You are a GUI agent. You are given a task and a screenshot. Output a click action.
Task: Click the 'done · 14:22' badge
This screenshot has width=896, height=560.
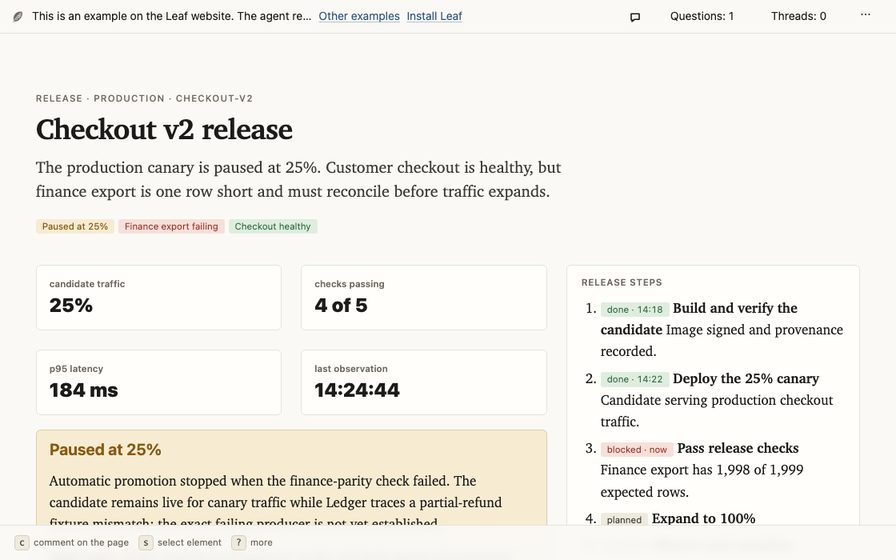click(634, 379)
